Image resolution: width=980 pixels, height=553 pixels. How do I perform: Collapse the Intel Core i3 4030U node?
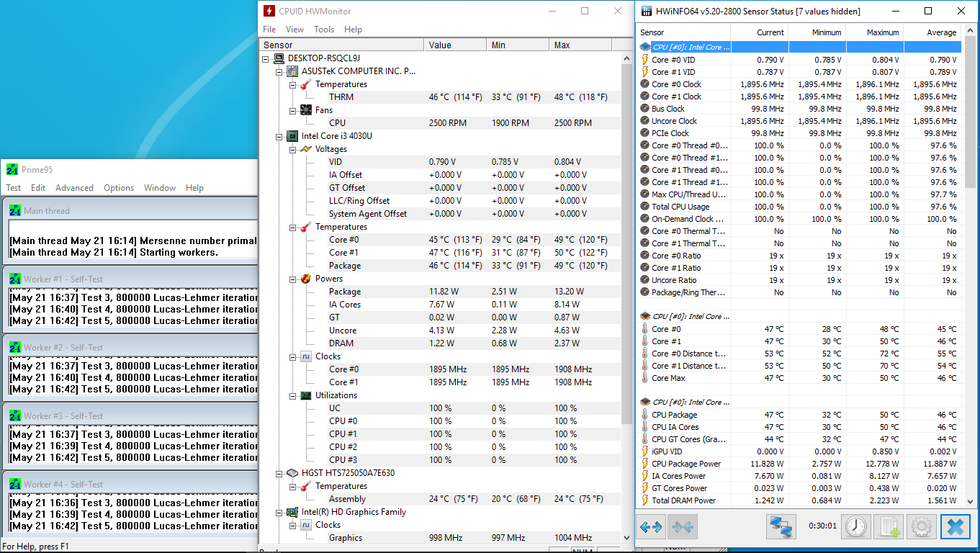click(279, 136)
